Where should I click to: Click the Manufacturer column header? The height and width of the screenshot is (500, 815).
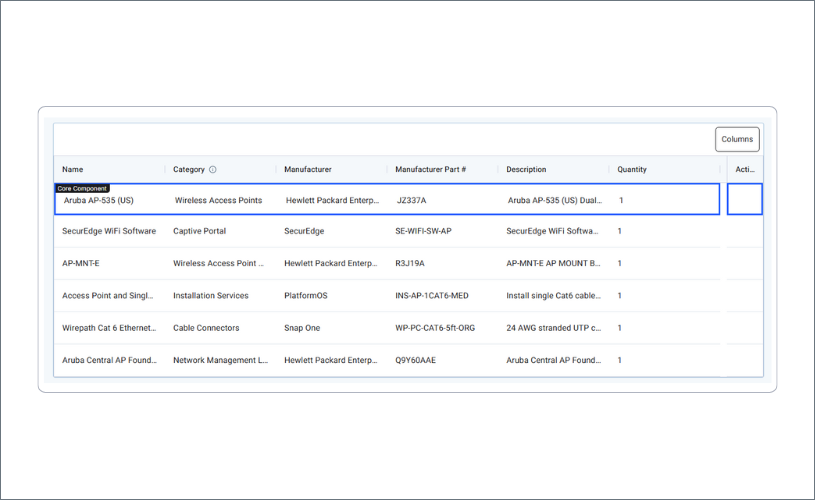coord(308,169)
